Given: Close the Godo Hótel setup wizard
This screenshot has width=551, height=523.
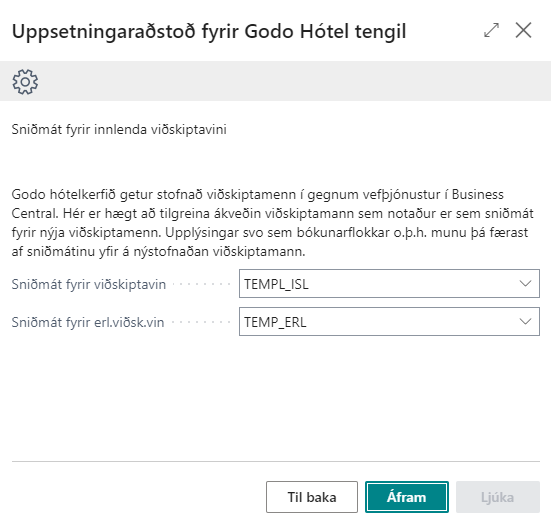Looking at the screenshot, I should pos(523,30).
